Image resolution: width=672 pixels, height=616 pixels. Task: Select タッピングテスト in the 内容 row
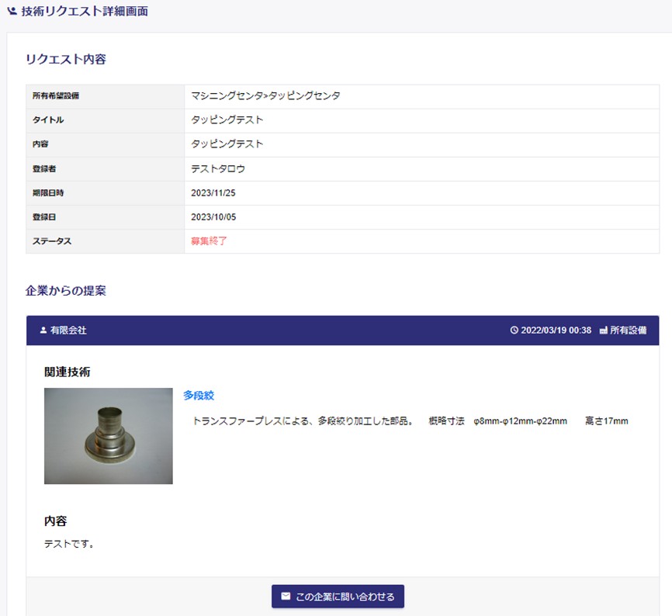click(x=227, y=144)
